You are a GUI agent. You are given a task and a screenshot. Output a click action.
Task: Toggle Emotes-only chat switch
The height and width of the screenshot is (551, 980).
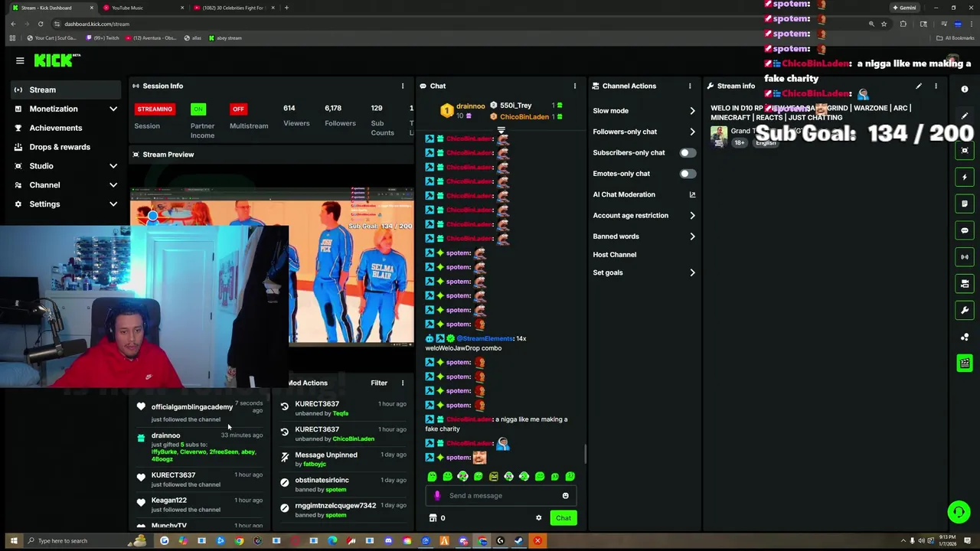[688, 174]
